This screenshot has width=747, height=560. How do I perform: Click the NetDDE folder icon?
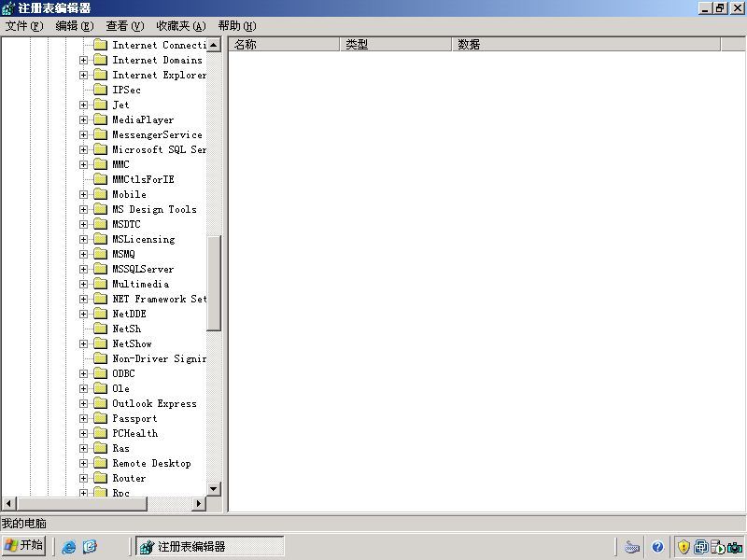pos(100,314)
